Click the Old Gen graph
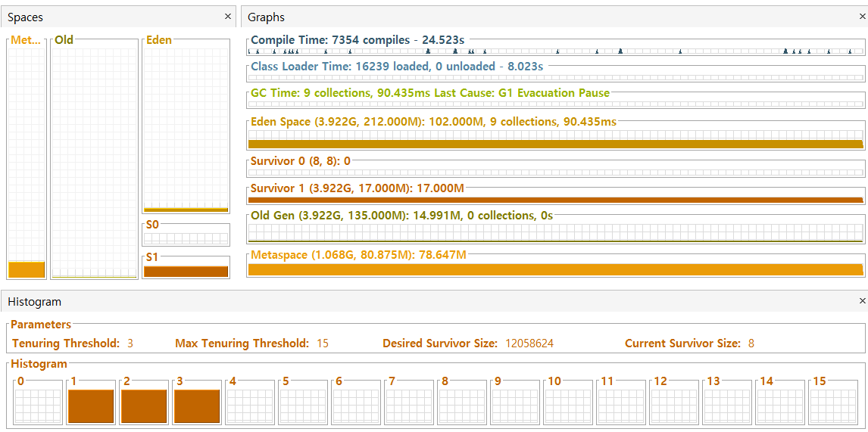 [555, 233]
